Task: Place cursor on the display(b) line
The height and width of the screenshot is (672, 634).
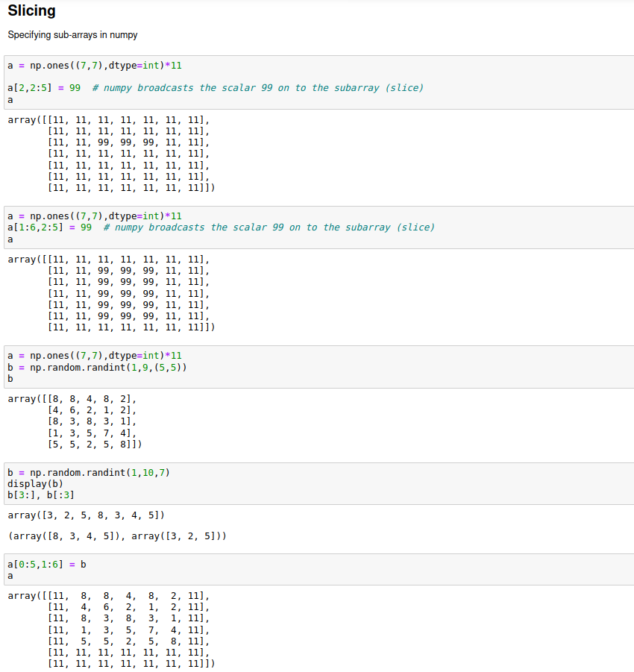Action: 35,484
